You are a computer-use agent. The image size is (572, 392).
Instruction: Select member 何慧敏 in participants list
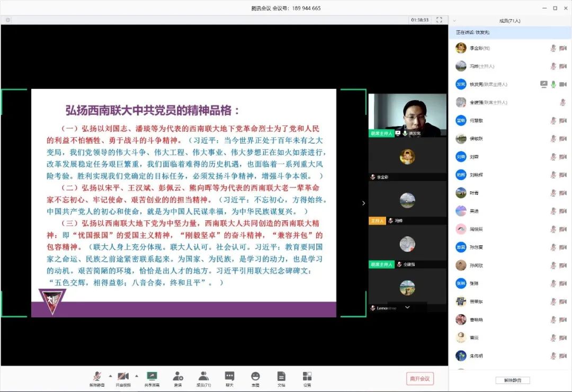pos(476,120)
